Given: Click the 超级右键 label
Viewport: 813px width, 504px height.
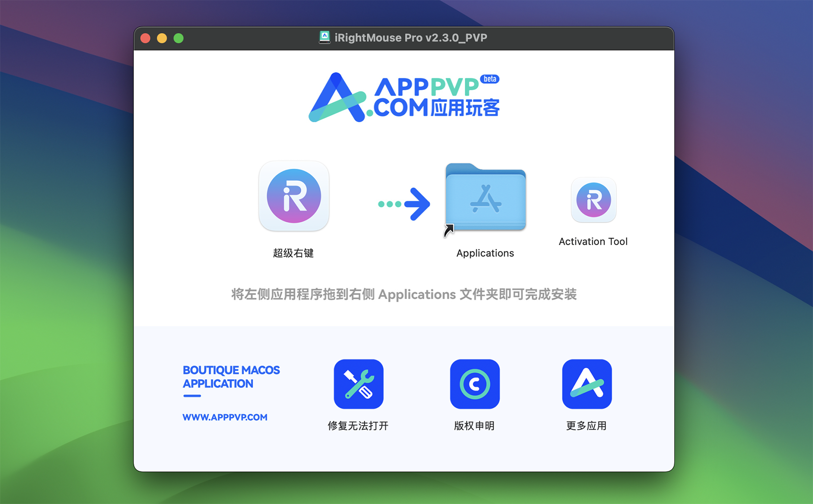Looking at the screenshot, I should click(x=293, y=253).
